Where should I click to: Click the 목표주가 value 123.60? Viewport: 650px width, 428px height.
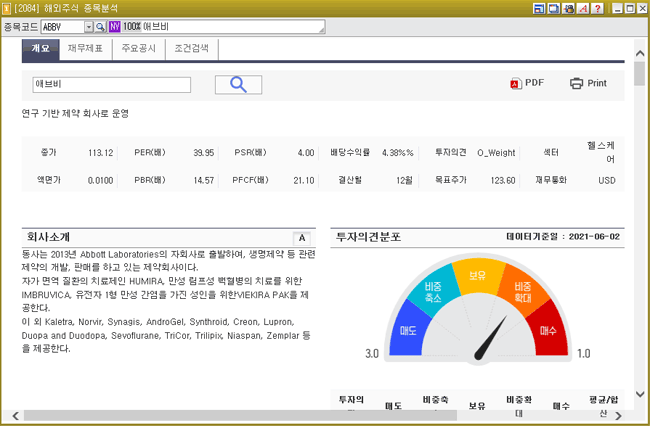pyautogui.click(x=503, y=181)
